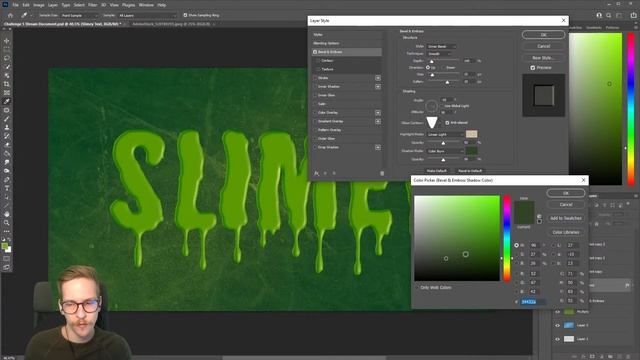
Task: Open the Layer menu
Action: pos(53,5)
